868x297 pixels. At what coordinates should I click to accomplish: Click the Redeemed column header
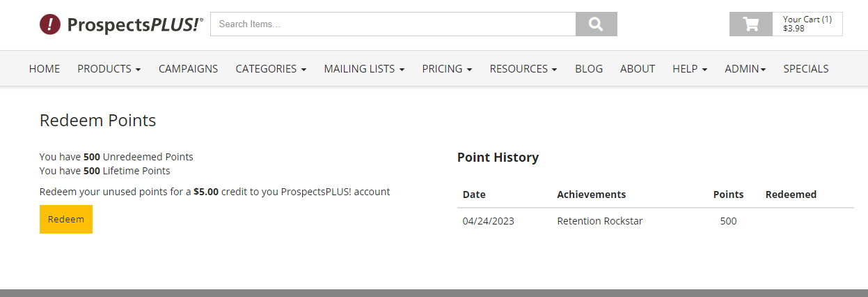[x=791, y=195]
